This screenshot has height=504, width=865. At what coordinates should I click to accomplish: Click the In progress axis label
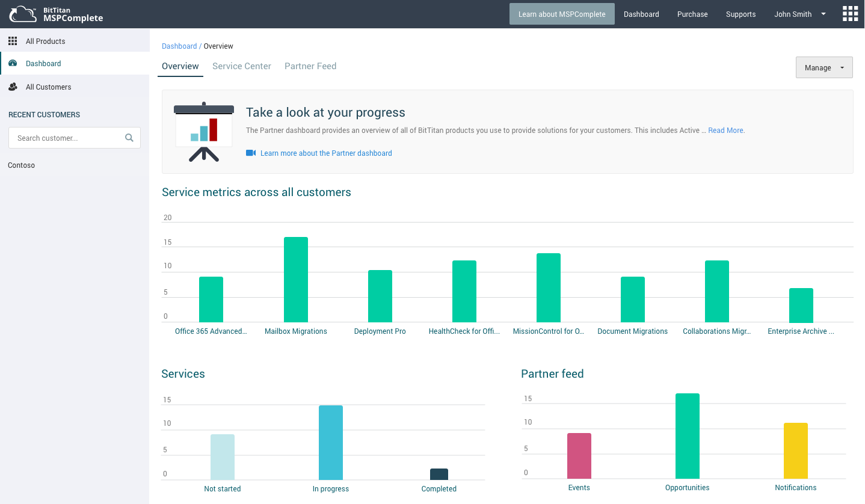[x=331, y=488]
